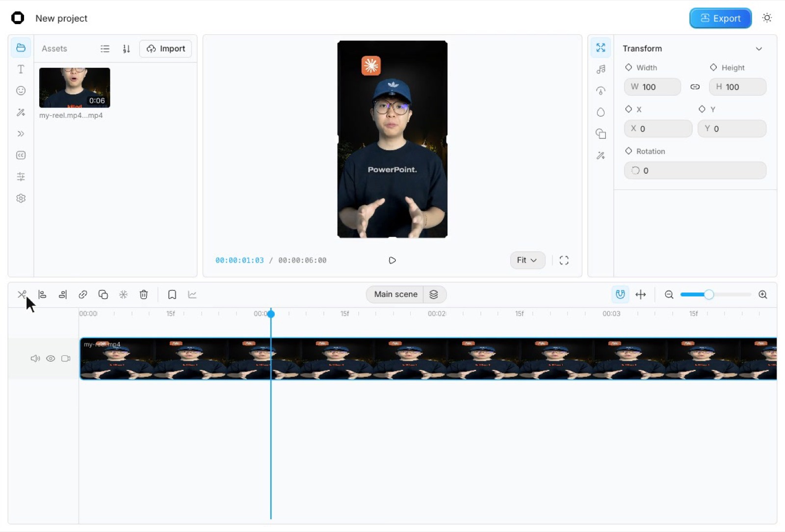785x532 pixels.
Task: Collapse the Transform section chevron
Action: (759, 49)
